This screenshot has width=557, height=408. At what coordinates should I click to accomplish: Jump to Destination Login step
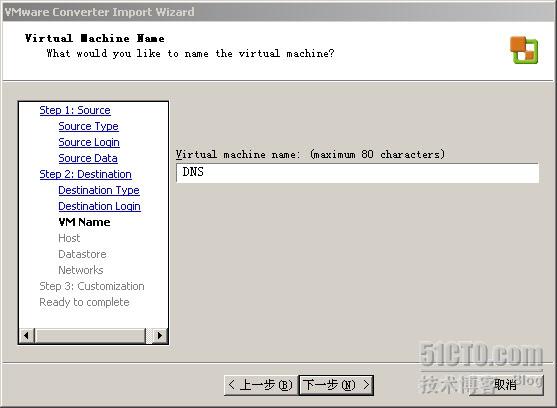[x=99, y=206]
